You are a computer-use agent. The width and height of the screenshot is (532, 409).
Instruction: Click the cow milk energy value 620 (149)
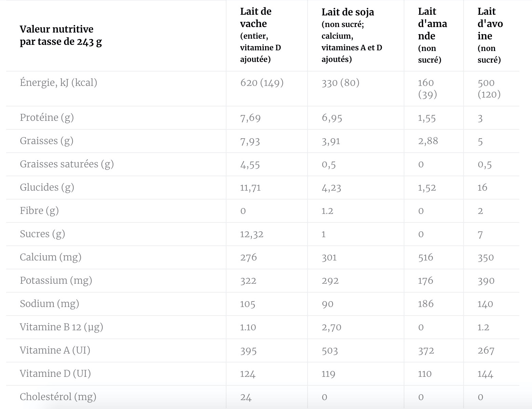(262, 83)
